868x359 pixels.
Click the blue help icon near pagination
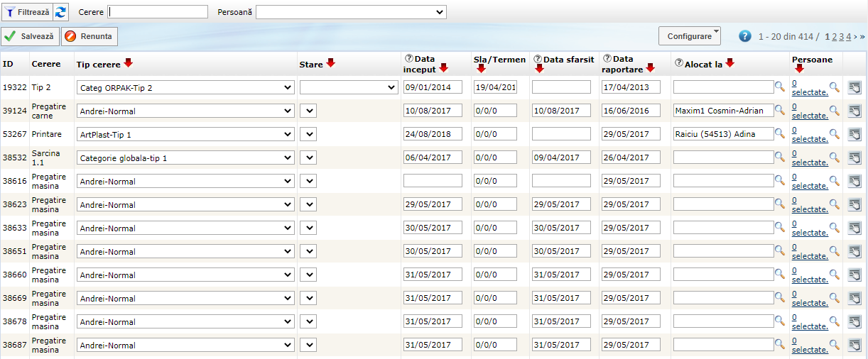point(745,36)
